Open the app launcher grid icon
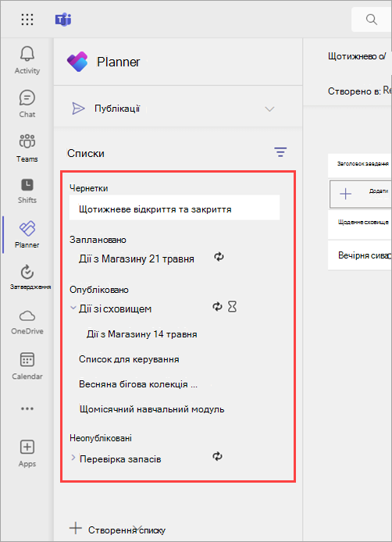This screenshot has height=542, width=392. coord(27,20)
